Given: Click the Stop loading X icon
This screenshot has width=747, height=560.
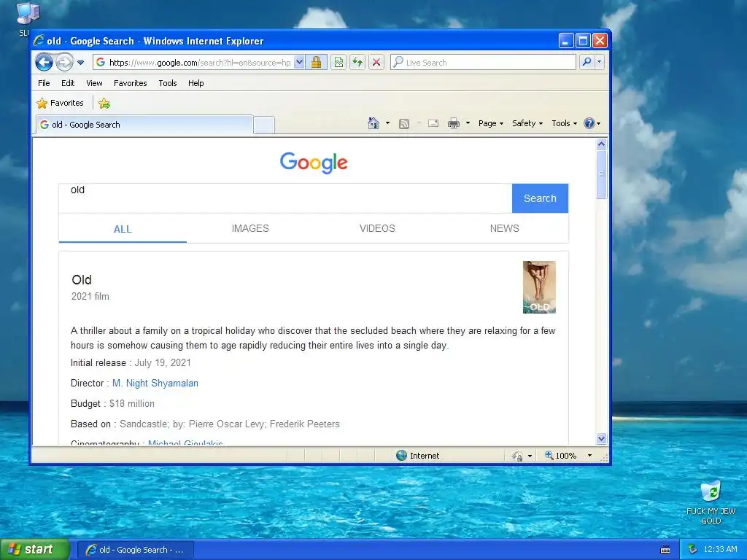Looking at the screenshot, I should (376, 63).
